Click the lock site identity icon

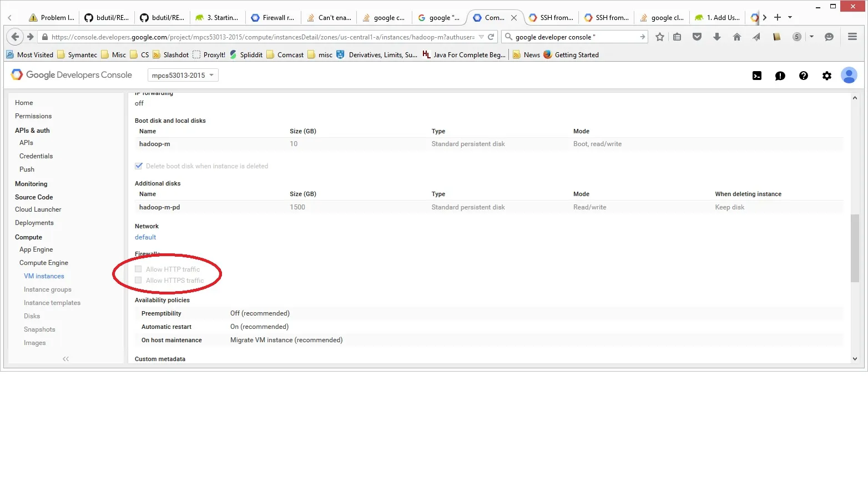[x=44, y=37]
